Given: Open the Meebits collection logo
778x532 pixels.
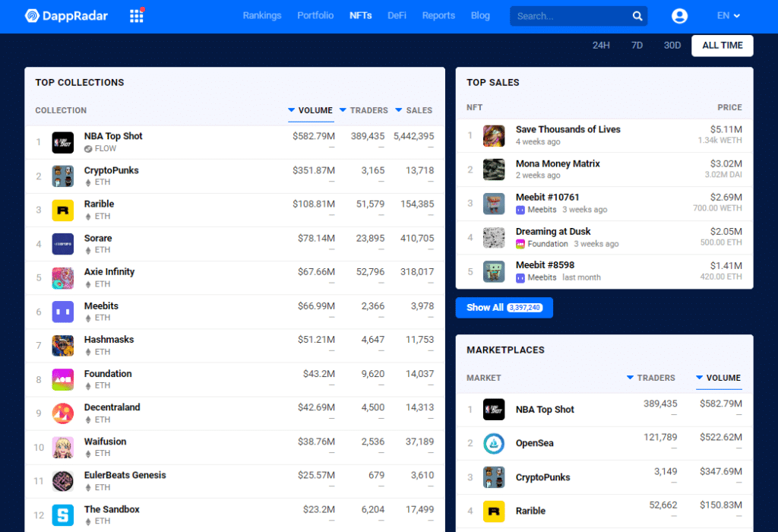Looking at the screenshot, I should [x=63, y=312].
